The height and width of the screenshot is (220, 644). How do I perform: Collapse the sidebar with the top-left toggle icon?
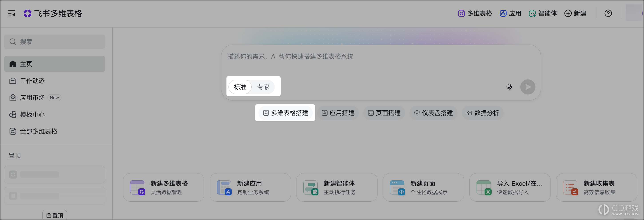coord(12,14)
